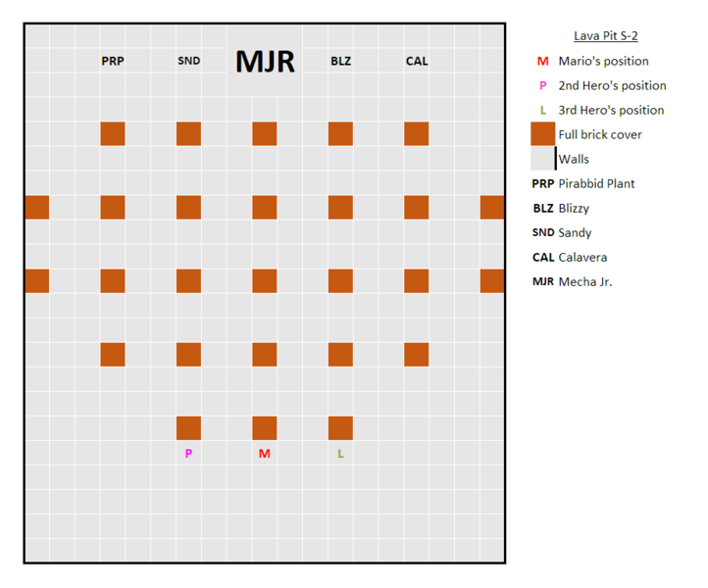
Task: Click the green L legend symbol
Action: pos(542,110)
